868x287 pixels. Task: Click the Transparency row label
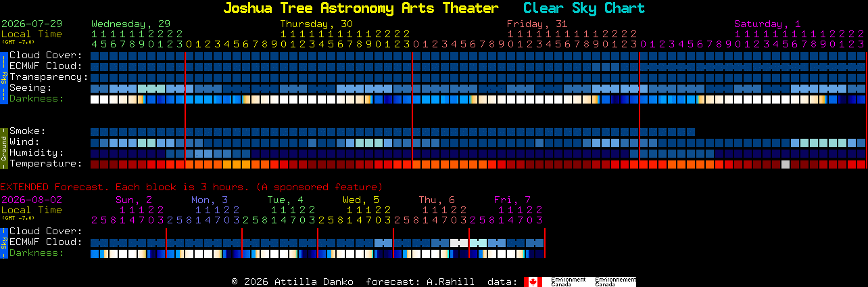[49, 77]
